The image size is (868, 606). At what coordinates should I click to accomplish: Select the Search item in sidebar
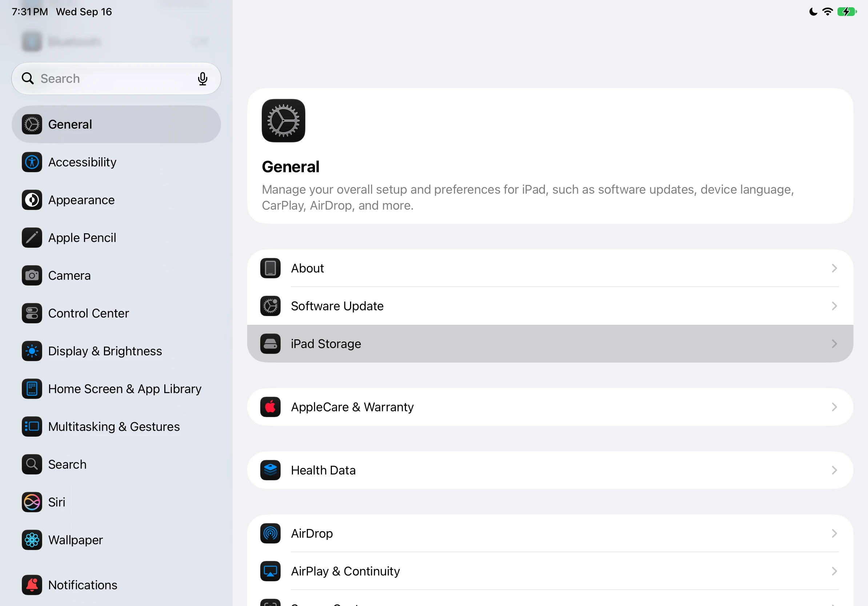point(116,464)
